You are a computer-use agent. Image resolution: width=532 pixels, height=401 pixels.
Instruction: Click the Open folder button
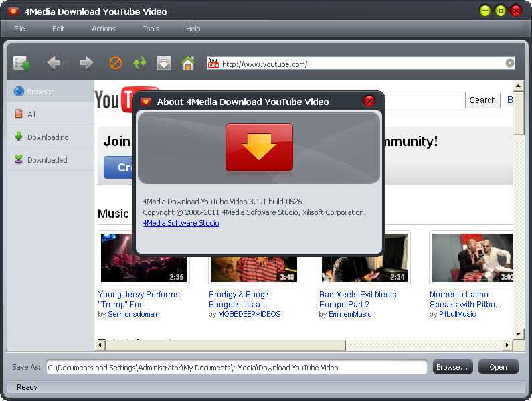498,367
